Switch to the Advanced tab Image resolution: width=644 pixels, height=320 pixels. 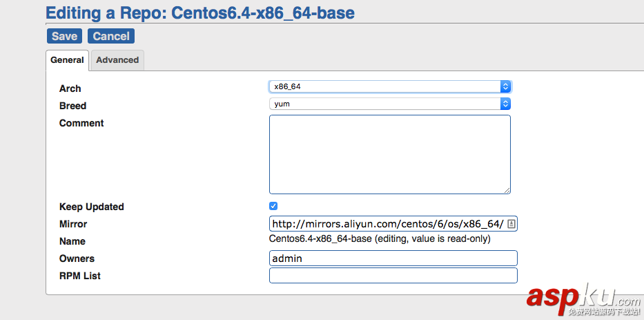(117, 60)
